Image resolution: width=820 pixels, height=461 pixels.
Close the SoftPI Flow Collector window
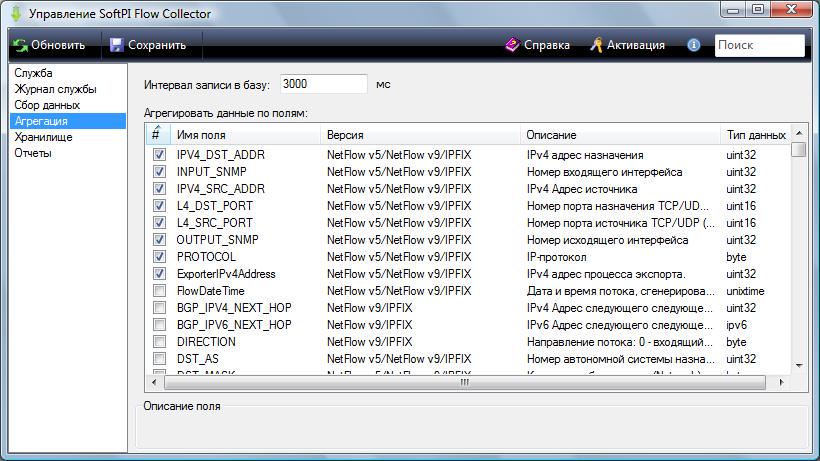pyautogui.click(x=792, y=10)
